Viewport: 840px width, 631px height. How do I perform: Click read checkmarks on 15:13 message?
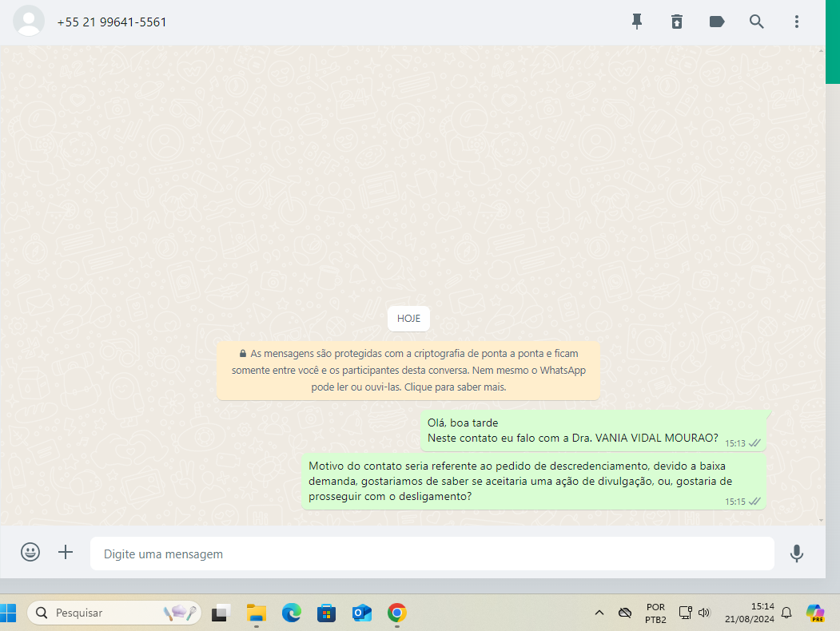point(754,443)
